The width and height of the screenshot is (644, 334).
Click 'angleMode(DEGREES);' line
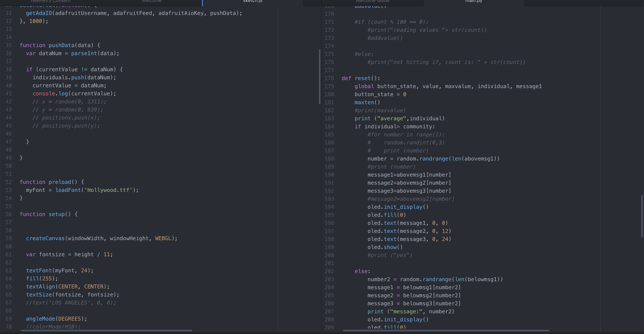coord(57,319)
